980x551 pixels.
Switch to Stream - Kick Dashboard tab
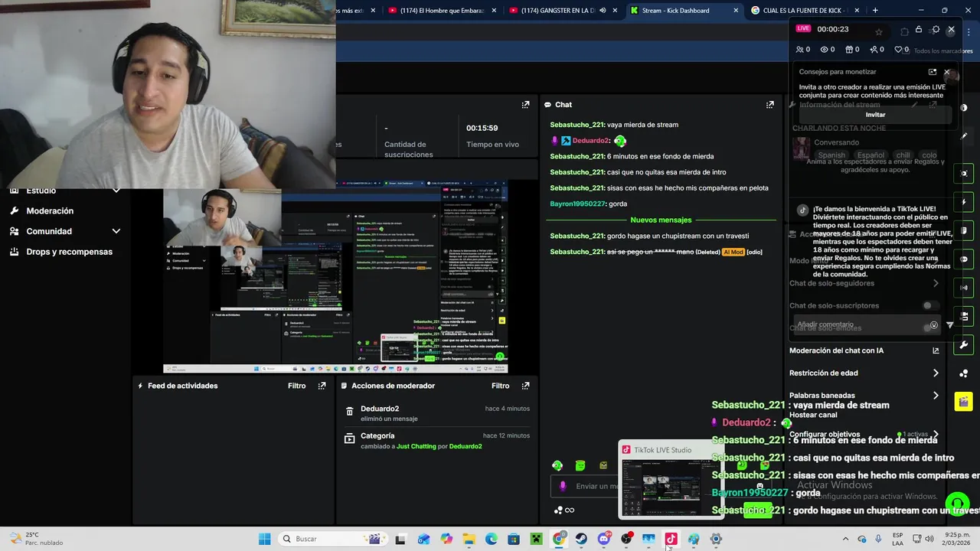coord(684,11)
